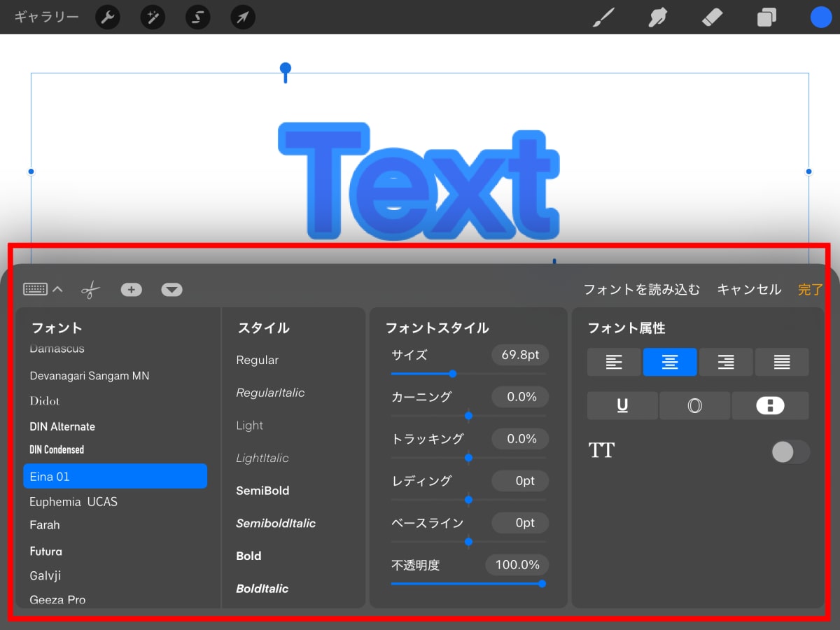Choose Bold style
This screenshot has width=840, height=630.
[248, 556]
